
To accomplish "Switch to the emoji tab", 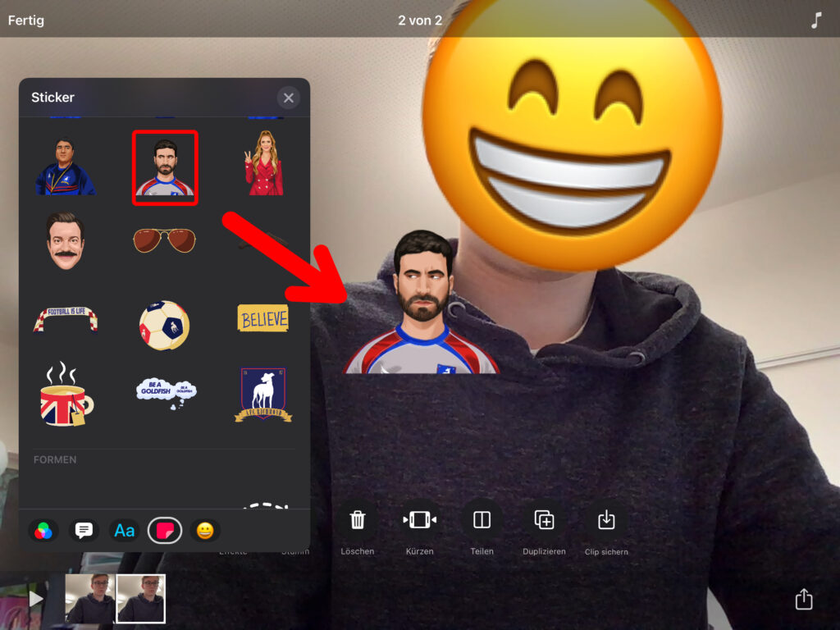I will point(205,531).
